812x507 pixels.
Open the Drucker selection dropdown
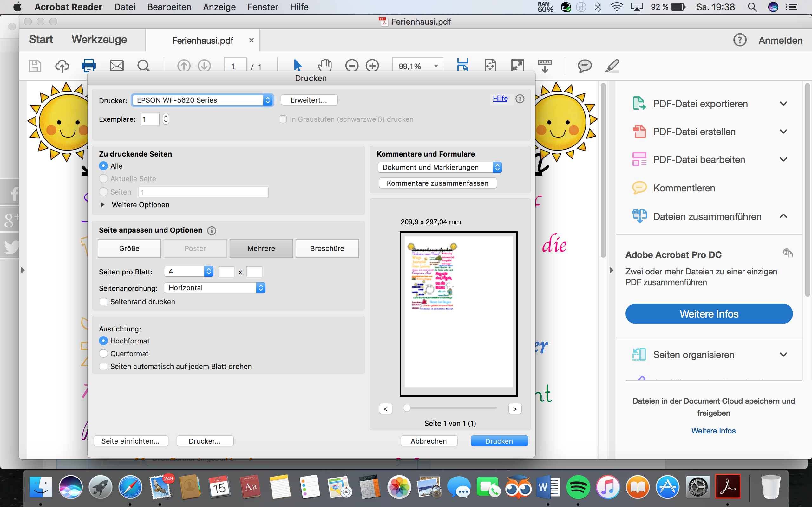tap(202, 100)
